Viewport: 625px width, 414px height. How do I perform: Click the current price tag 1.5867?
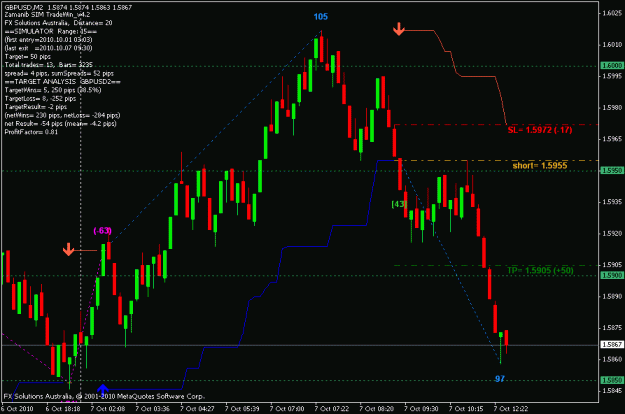tap(612, 345)
